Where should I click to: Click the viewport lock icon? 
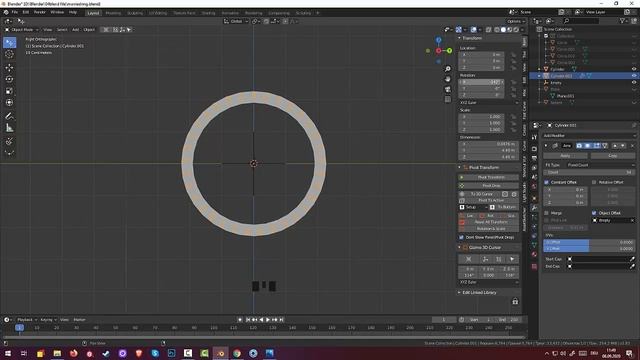tap(515, 301)
